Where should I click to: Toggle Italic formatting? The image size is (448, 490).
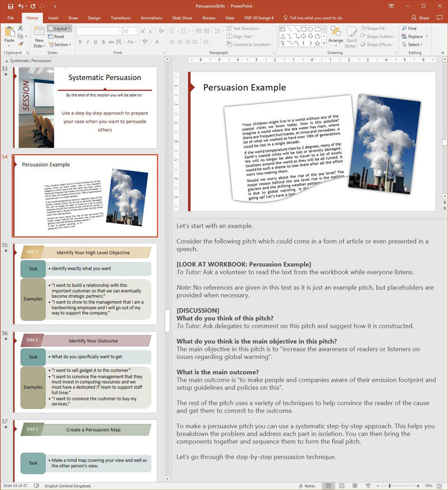coord(87,41)
